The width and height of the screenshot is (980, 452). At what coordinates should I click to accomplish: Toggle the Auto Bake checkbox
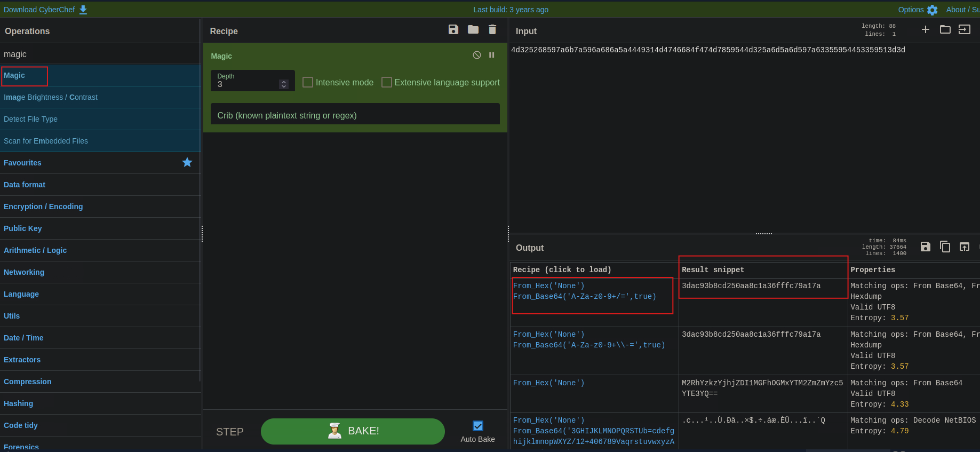tap(477, 426)
